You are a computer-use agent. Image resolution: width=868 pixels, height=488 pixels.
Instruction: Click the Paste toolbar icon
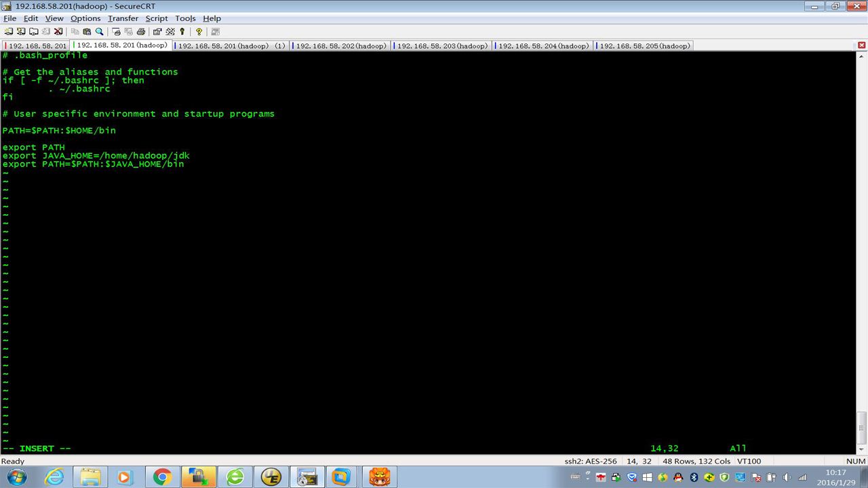point(87,31)
